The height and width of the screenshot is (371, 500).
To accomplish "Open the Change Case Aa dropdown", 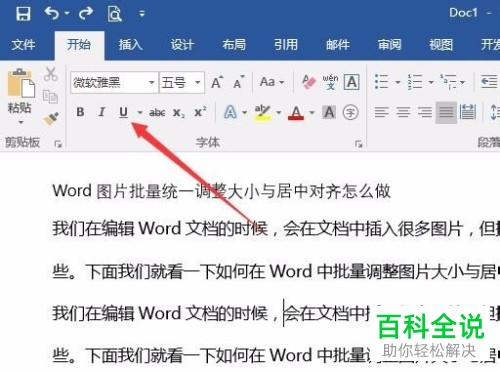I will pos(272,82).
